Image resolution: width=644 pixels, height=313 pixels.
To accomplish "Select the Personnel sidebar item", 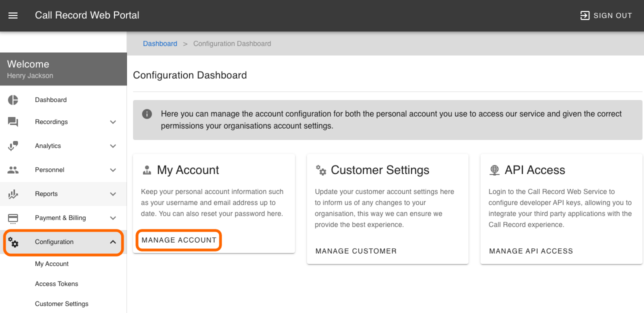I will click(63, 170).
